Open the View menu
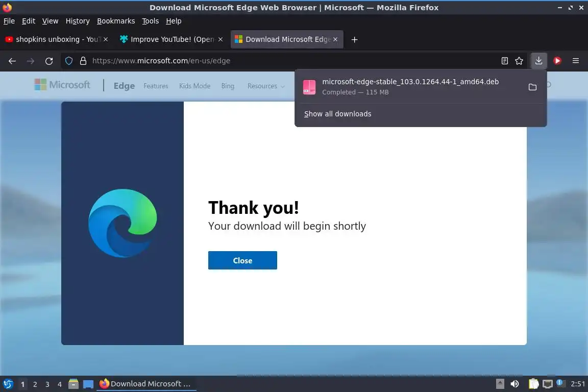Screen dimensions: 588x392 coord(50,21)
